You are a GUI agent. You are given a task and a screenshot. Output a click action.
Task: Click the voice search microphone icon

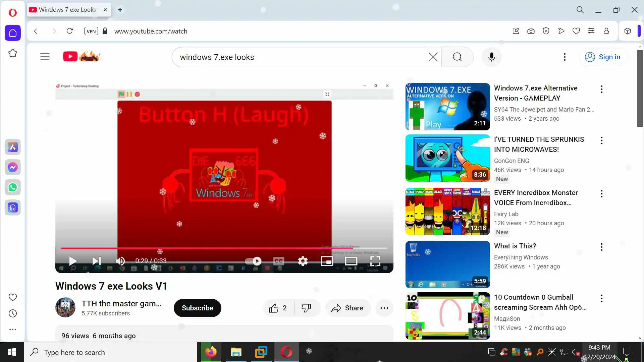pos(491,57)
